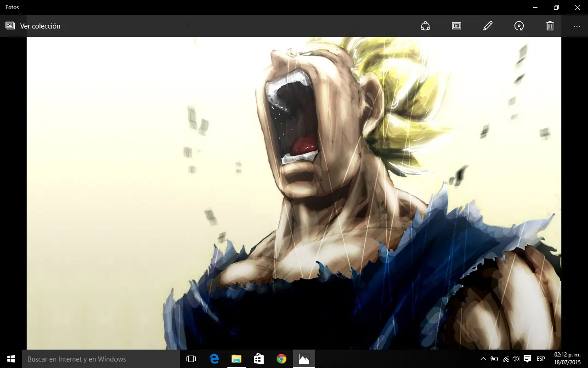This screenshot has width=588, height=368.
Task: Open Task View from the taskbar
Action: tap(191, 359)
